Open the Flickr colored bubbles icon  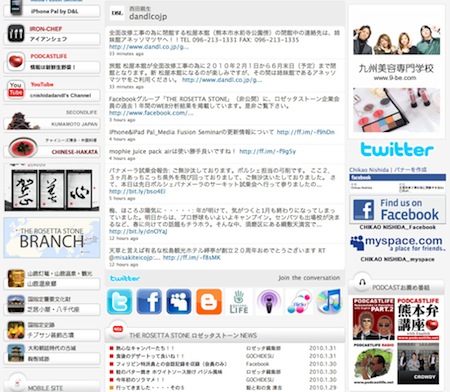point(299,302)
